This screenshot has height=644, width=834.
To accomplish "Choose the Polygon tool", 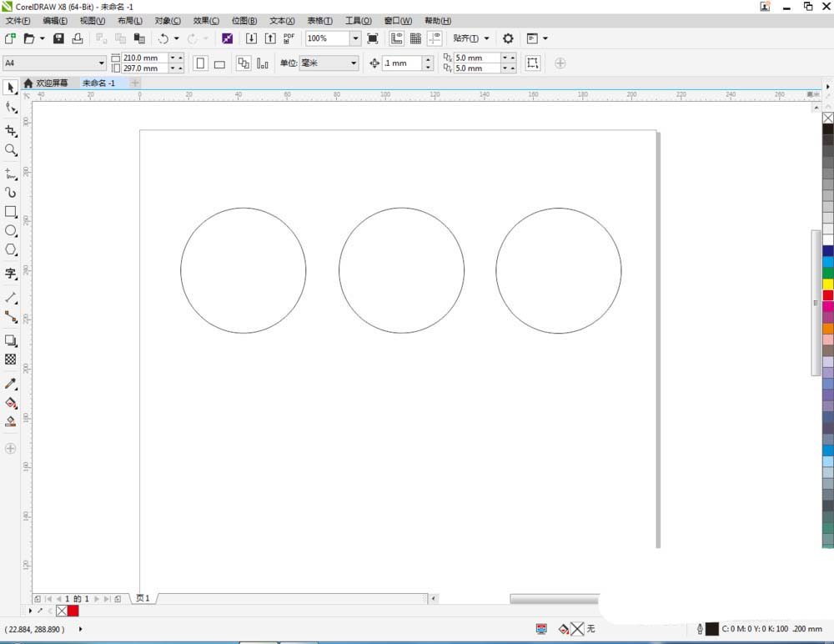I will click(11, 249).
